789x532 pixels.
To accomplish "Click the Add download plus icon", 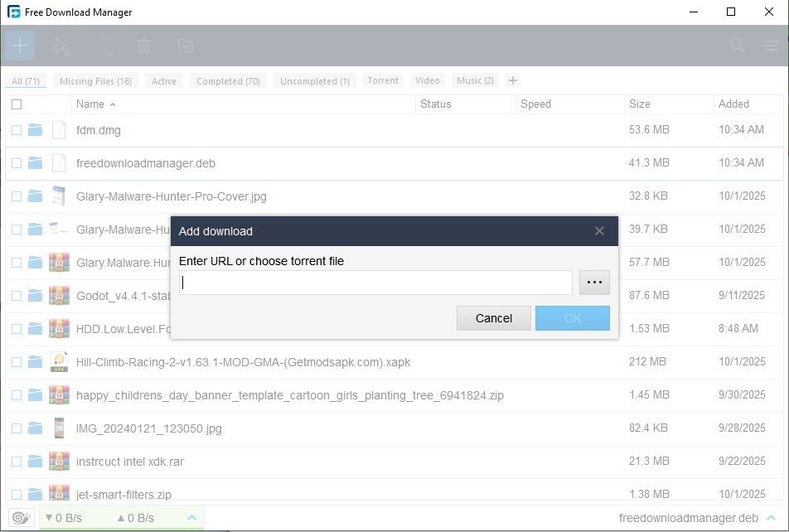I will pos(20,46).
